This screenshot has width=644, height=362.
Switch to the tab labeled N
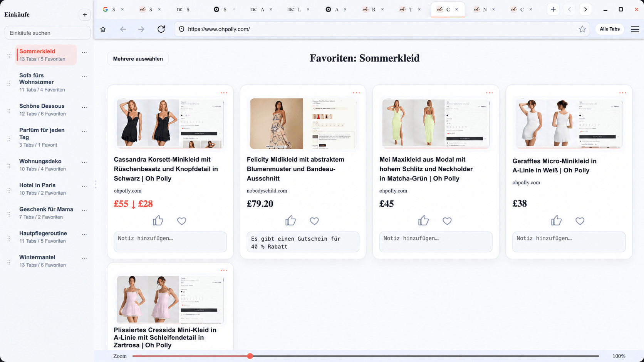480,9
